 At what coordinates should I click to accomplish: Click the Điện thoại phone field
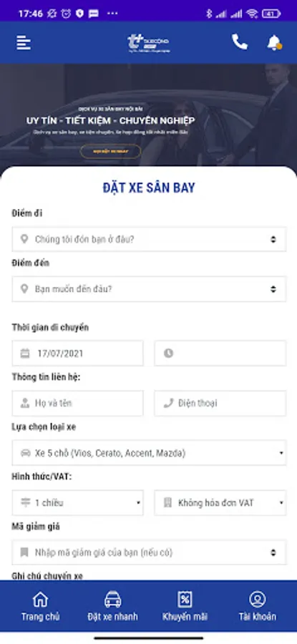click(x=220, y=403)
